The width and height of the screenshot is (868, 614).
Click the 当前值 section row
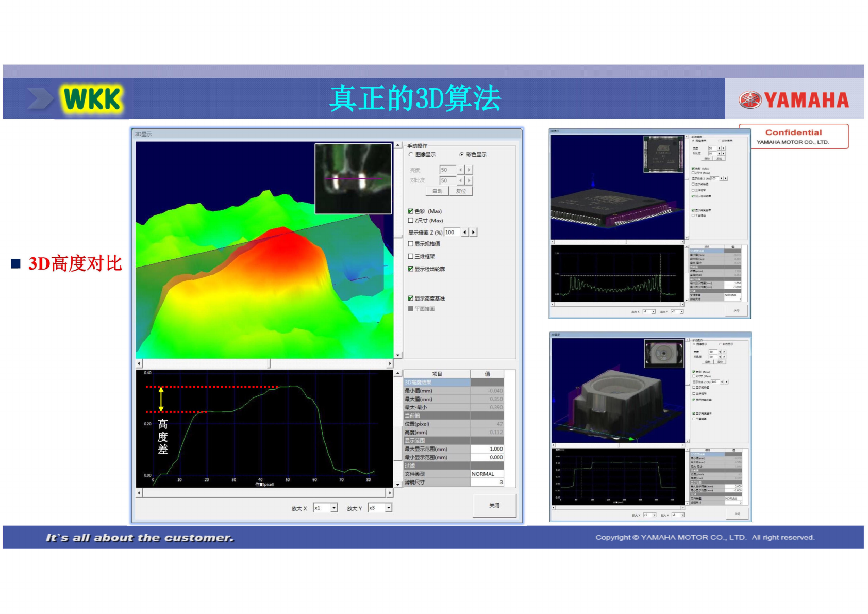[x=454, y=416]
